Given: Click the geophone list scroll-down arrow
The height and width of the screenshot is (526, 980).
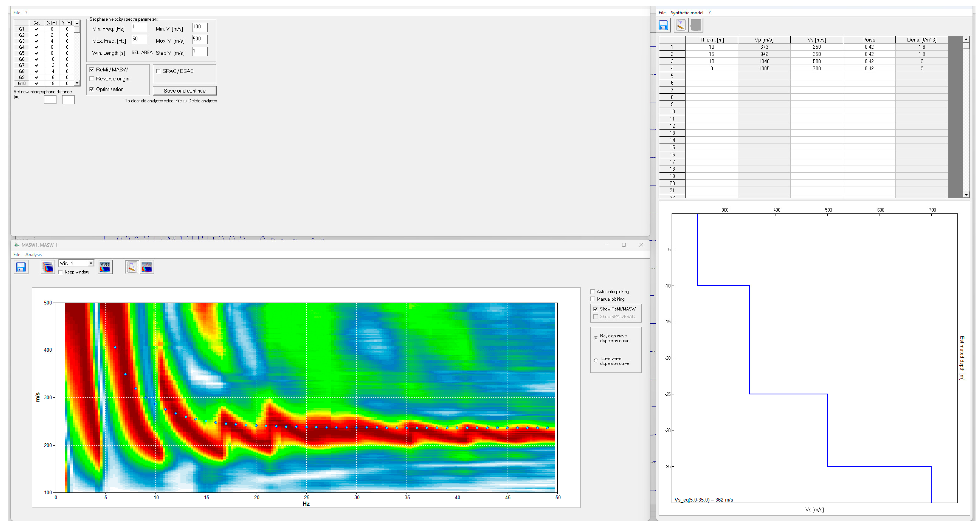Looking at the screenshot, I should coord(77,83).
